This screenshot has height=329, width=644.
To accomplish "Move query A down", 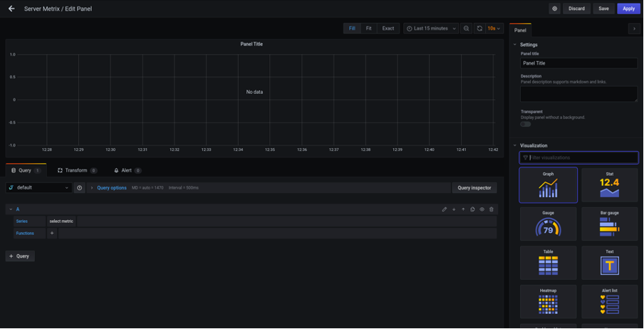I will (x=454, y=209).
